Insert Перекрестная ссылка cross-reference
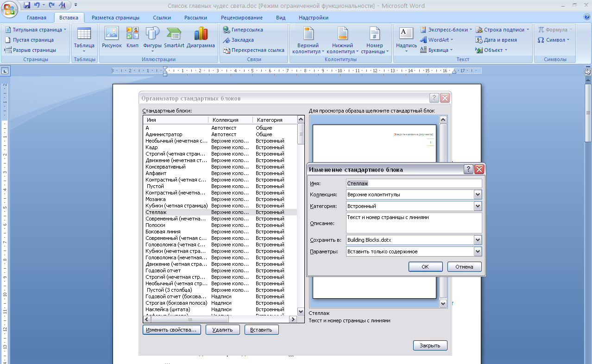Image resolution: width=592 pixels, height=364 pixels. [x=253, y=50]
